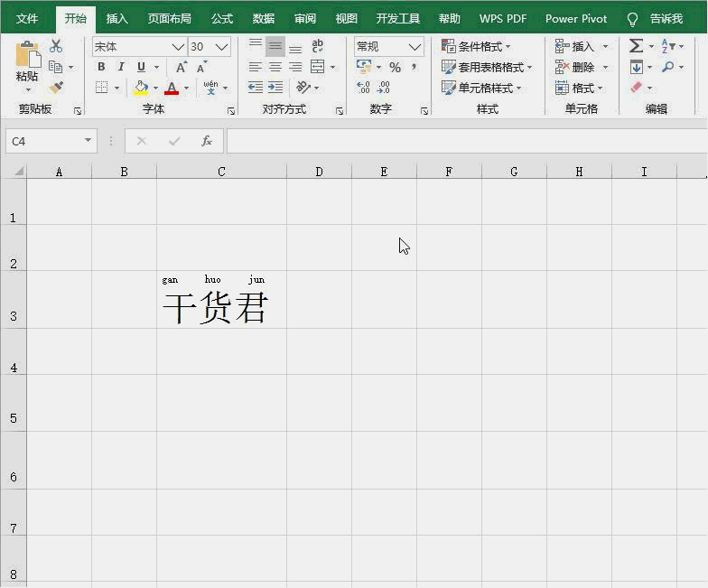Click the Copy icon

coord(56,67)
